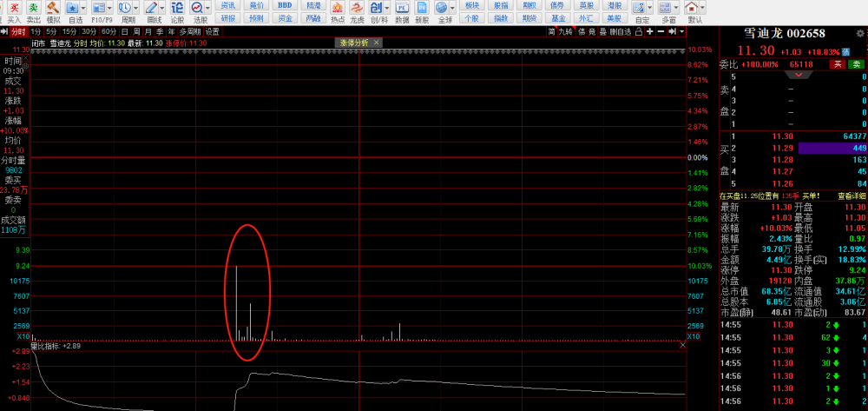Open 多窗 multi-window icon
868x411 pixels.
click(665, 8)
